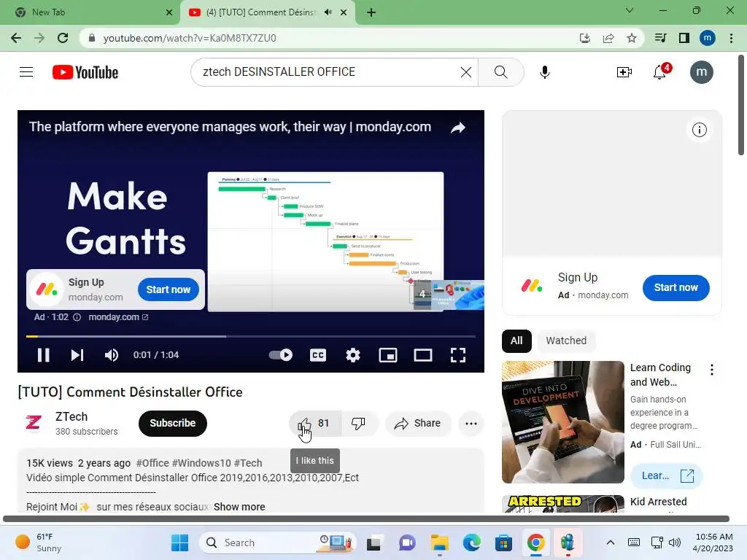This screenshot has width=747, height=560.
Task: Clear the search box with X
Action: point(466,72)
